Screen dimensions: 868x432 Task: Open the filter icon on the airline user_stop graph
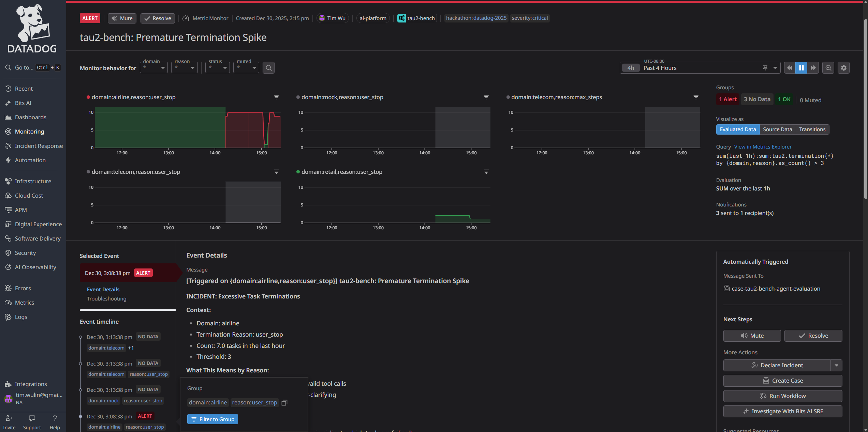coord(276,97)
